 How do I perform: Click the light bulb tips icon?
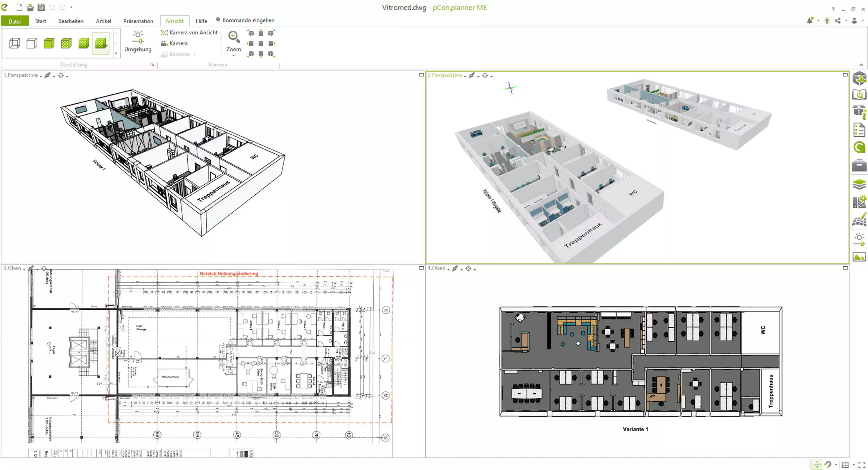pos(827,21)
